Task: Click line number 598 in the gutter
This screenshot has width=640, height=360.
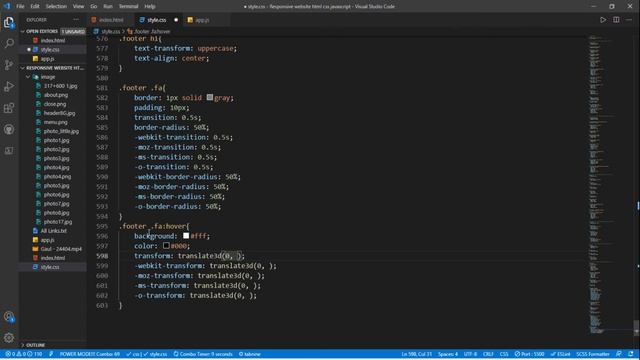Action: coord(102,256)
